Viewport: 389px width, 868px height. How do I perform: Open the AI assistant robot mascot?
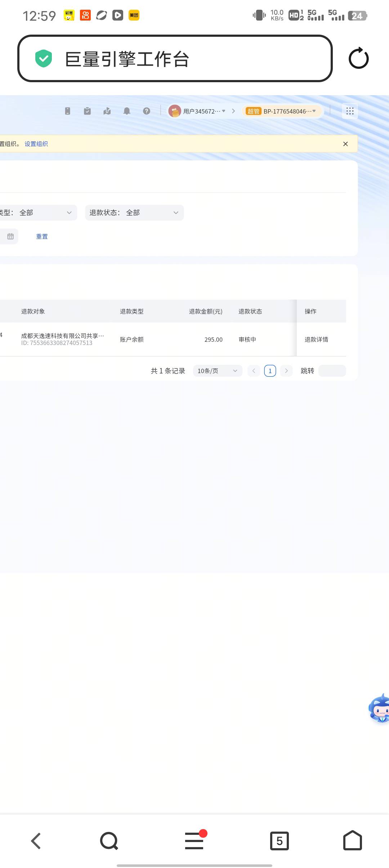click(x=379, y=709)
